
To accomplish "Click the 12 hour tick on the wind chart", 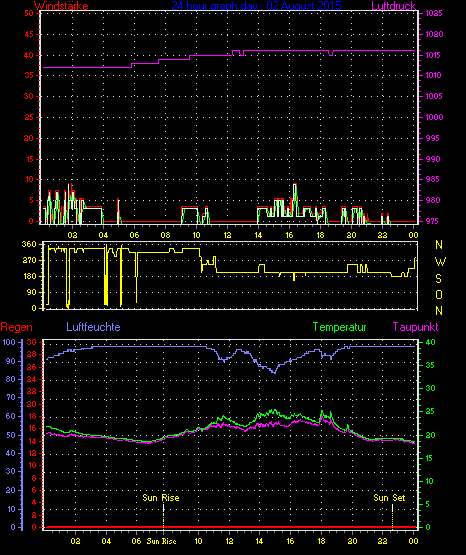I will pos(227,235).
